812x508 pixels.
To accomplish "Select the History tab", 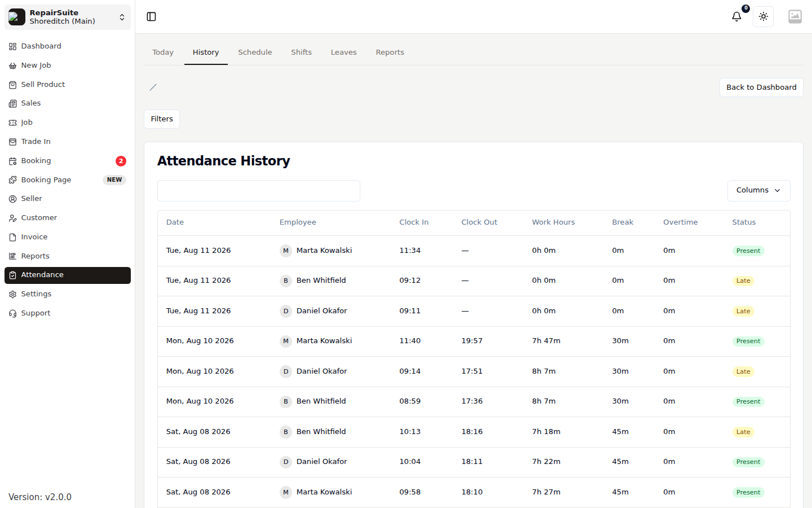I will point(206,52).
